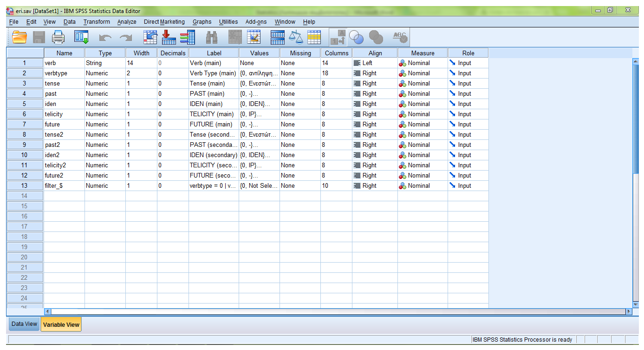This screenshot has width=644, height=350.
Task: Click the Measure column header
Action: tap(423, 53)
